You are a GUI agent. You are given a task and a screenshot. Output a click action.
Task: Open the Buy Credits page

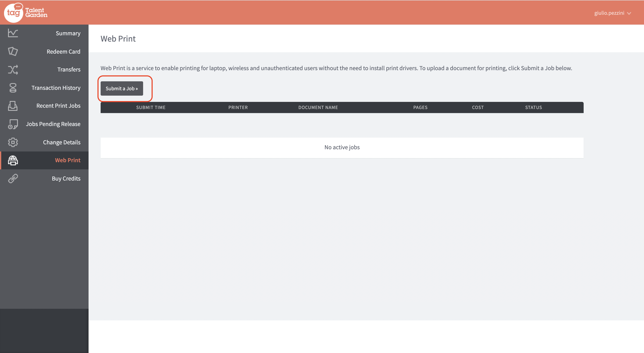[x=66, y=178]
